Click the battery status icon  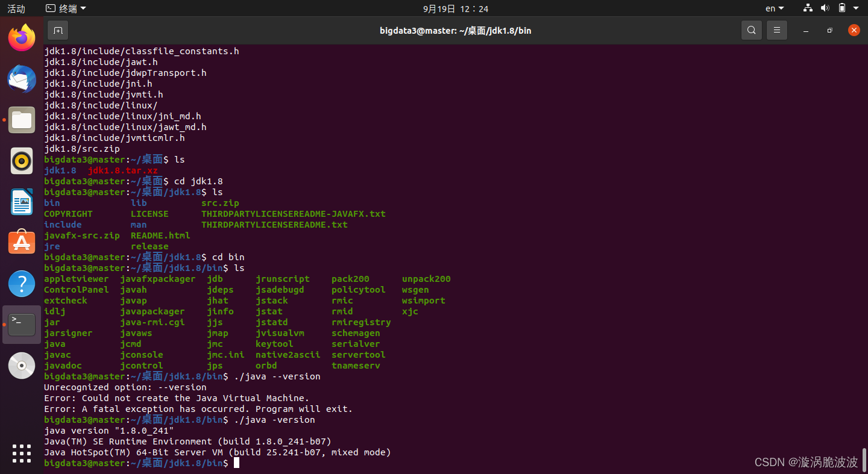[841, 8]
